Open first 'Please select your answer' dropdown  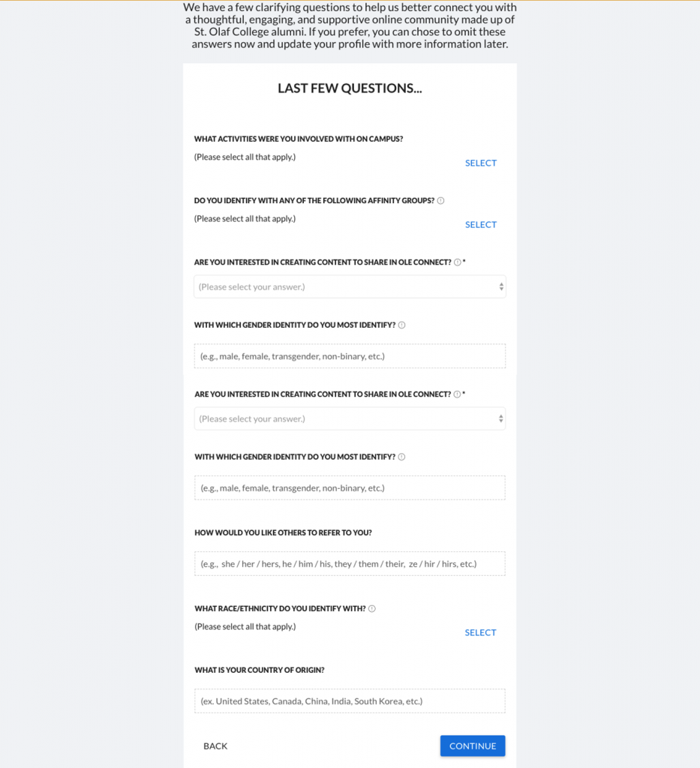click(350, 287)
